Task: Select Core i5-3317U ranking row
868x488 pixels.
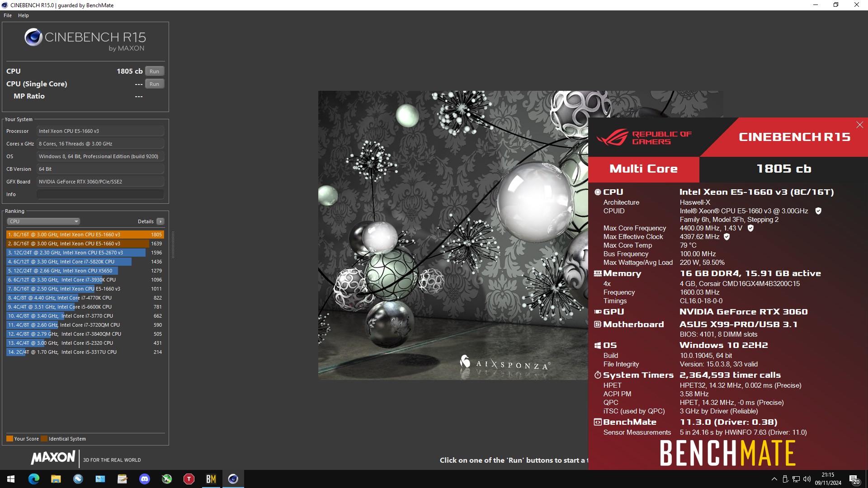Action: [x=85, y=352]
